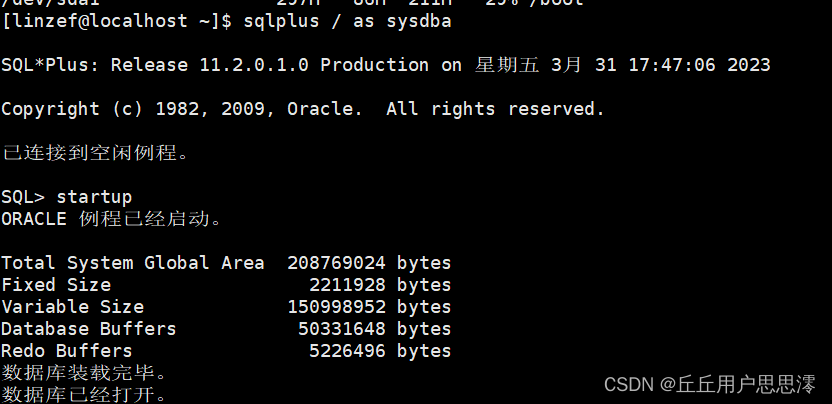Click the ORACLE 例程已经启动 message
832x404 pixels.
click(x=111, y=219)
